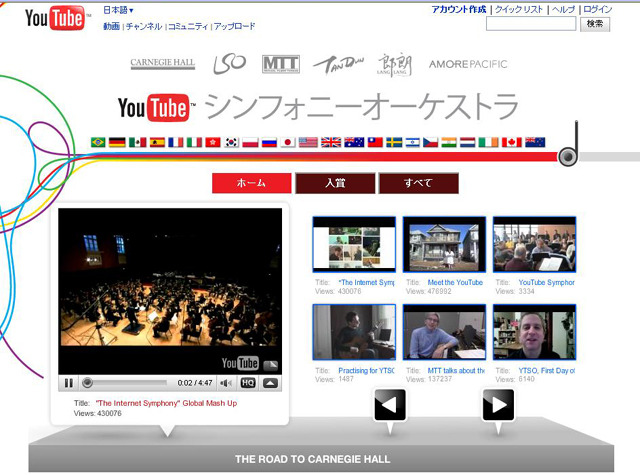Select the Spain flag icon

click(157, 142)
